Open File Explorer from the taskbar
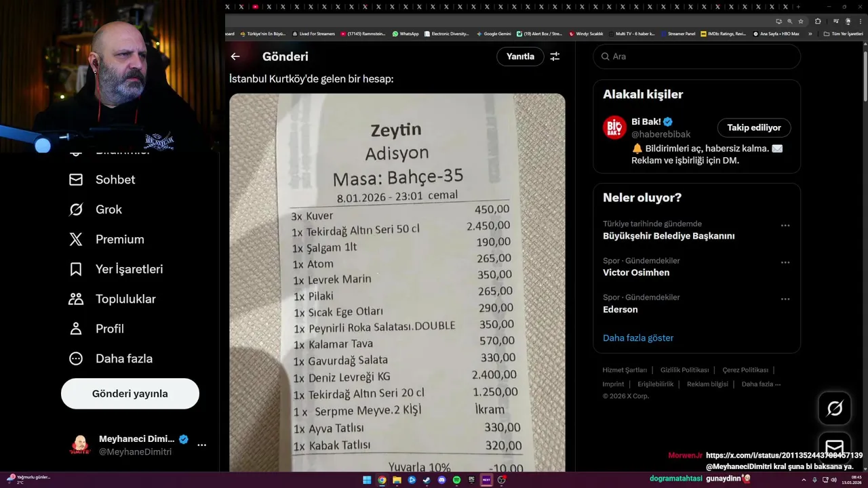 point(397,480)
